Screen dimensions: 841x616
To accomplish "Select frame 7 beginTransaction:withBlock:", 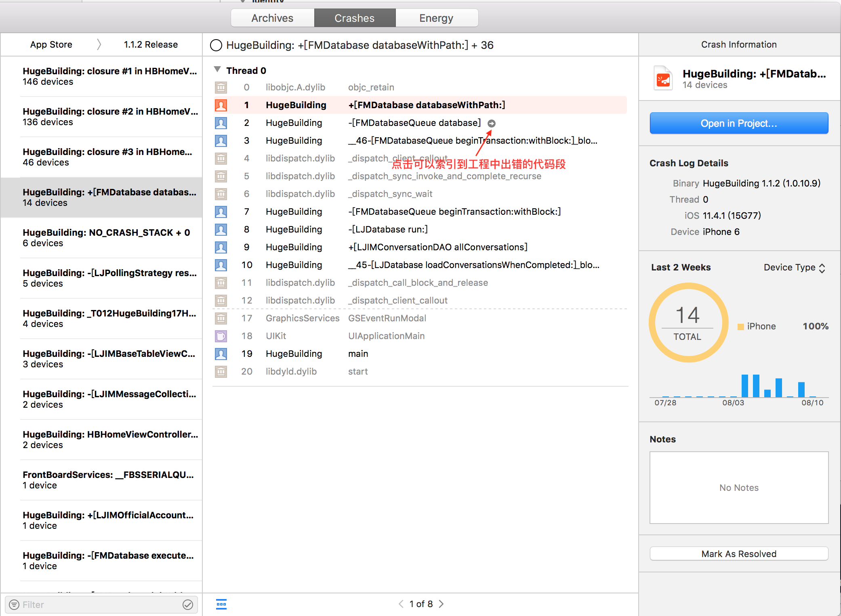I will click(x=420, y=212).
